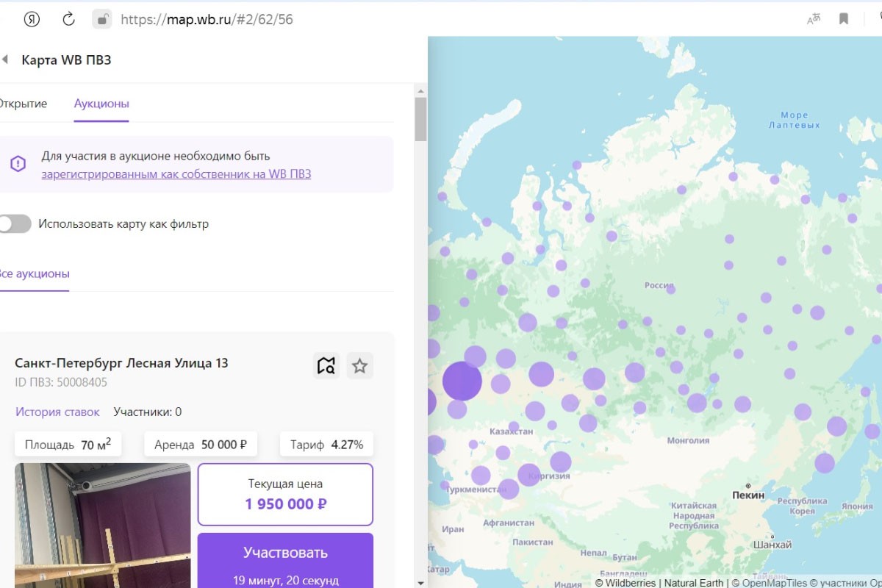This screenshot has width=882, height=588.
Task: Open site security info via lock icon
Action: pos(102,19)
